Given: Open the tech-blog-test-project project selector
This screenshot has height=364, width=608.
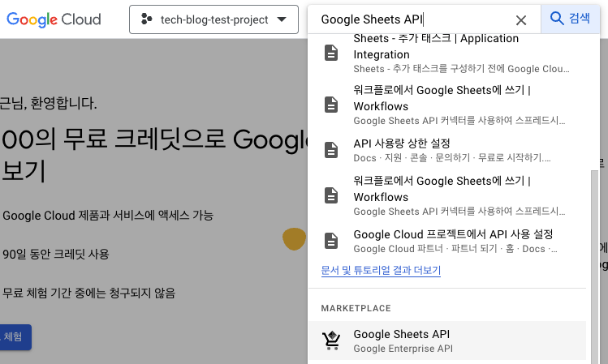Looking at the screenshot, I should 213,19.
